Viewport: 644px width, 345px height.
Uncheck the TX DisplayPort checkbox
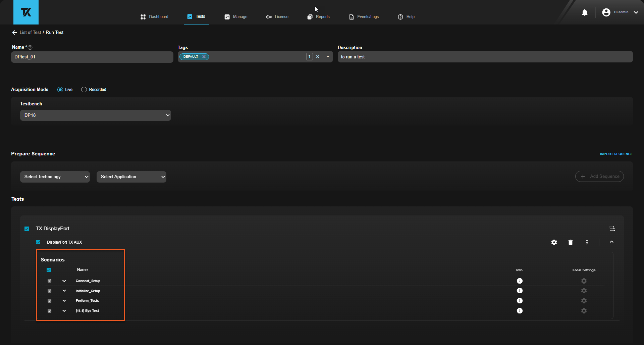point(27,229)
